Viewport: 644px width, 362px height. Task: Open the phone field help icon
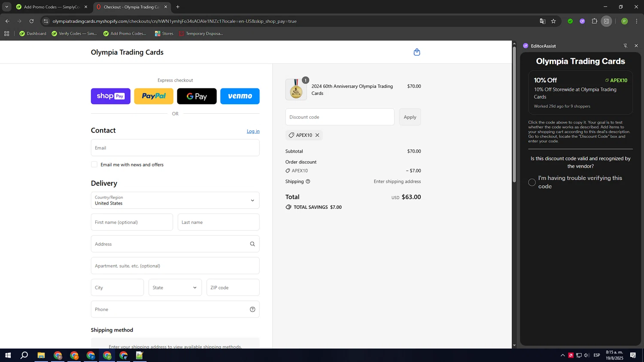tap(252, 309)
